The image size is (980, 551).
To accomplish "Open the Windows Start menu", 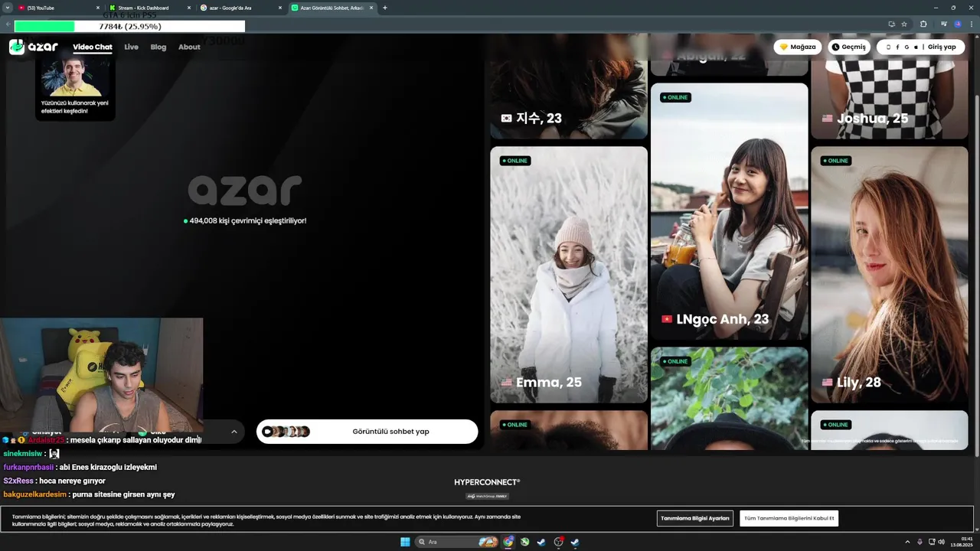I will pyautogui.click(x=405, y=542).
